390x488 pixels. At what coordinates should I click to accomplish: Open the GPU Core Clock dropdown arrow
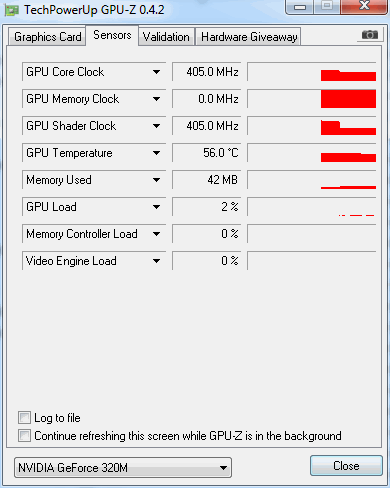(156, 72)
